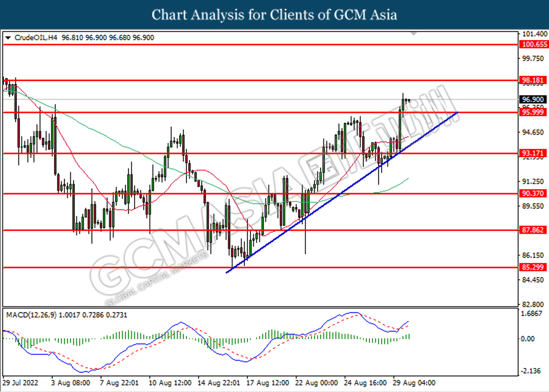
Task: Click the 29 Jul 2022 date label
Action: [20, 383]
